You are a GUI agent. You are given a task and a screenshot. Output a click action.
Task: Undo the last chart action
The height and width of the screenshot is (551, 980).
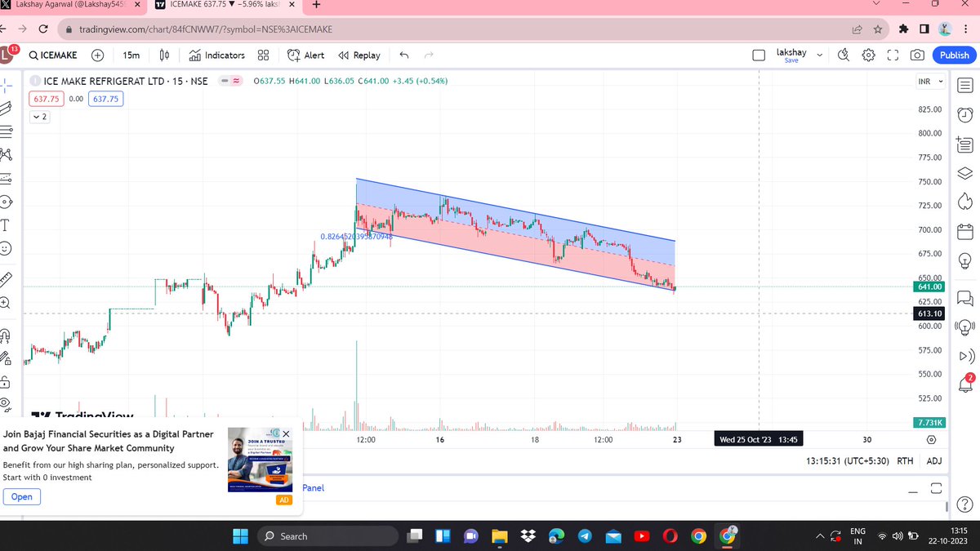[404, 56]
